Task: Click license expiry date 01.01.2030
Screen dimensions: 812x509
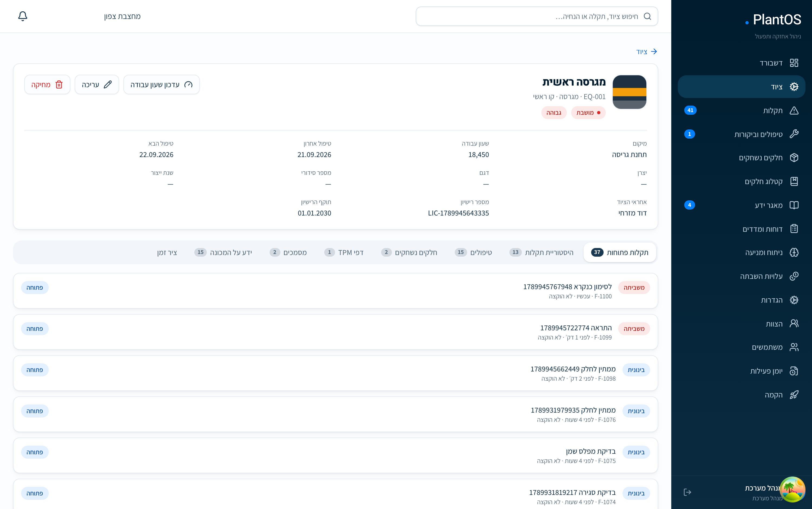Action: (x=314, y=213)
